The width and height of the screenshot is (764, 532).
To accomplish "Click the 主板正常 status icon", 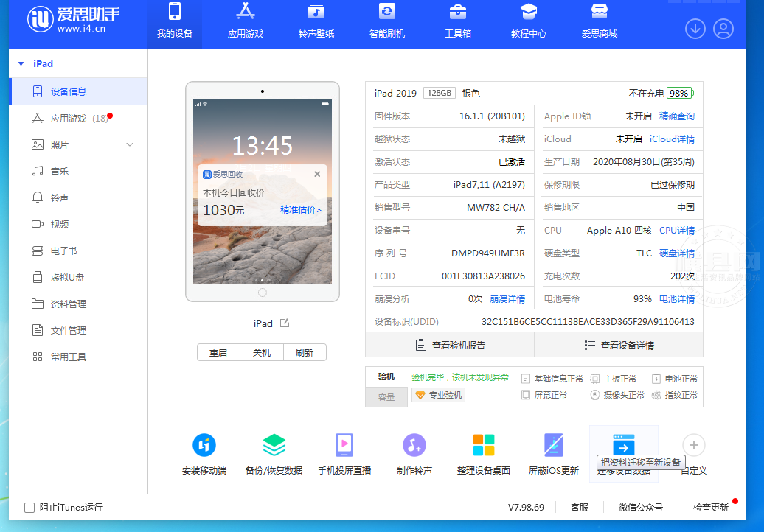I will click(x=594, y=379).
